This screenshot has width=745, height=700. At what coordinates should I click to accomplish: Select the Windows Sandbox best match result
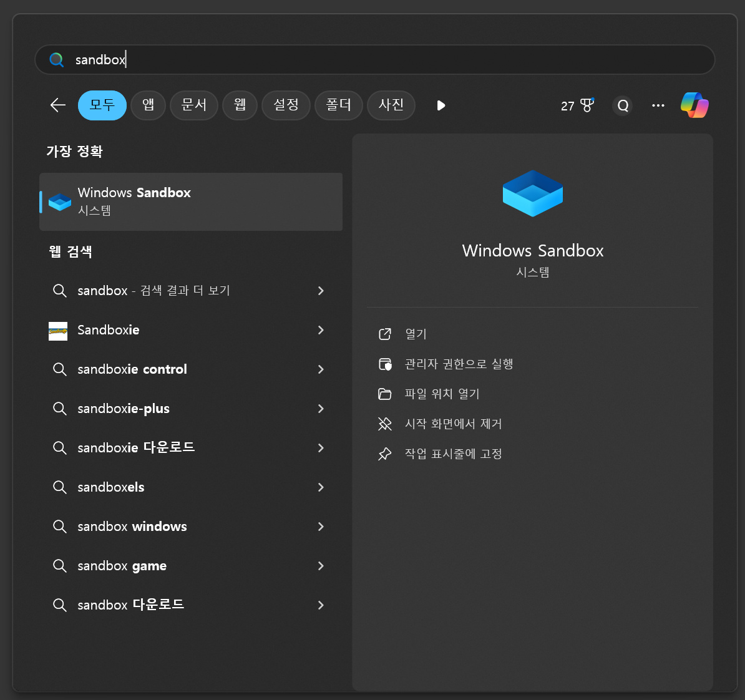tap(191, 202)
